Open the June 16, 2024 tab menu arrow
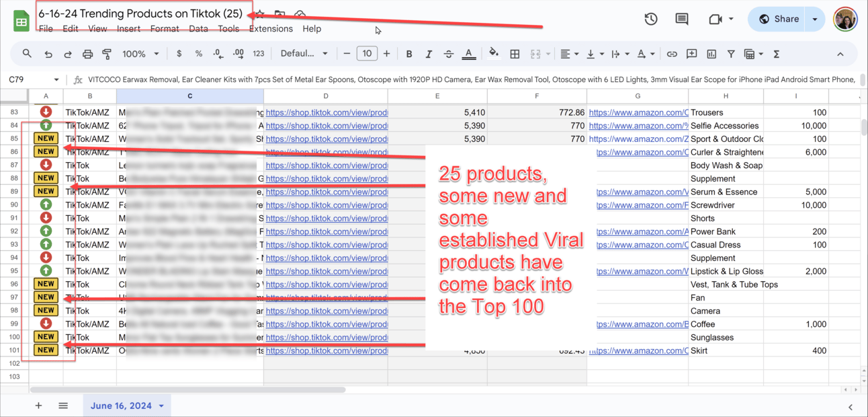This screenshot has width=868, height=417. coord(161,406)
